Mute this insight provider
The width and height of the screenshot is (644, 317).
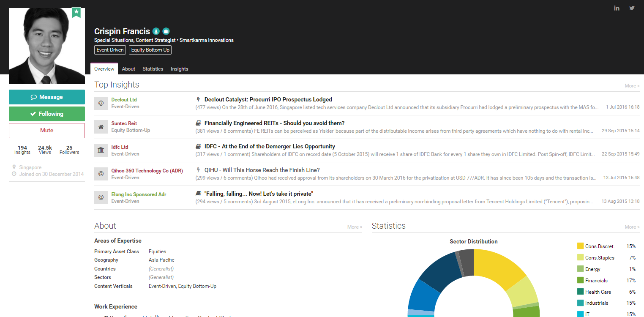coord(47,131)
